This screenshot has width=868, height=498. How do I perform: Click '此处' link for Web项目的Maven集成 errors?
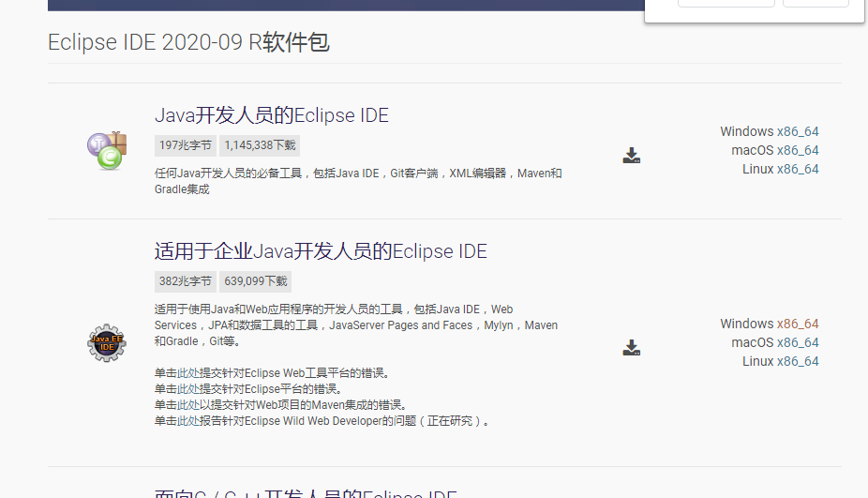(187, 405)
